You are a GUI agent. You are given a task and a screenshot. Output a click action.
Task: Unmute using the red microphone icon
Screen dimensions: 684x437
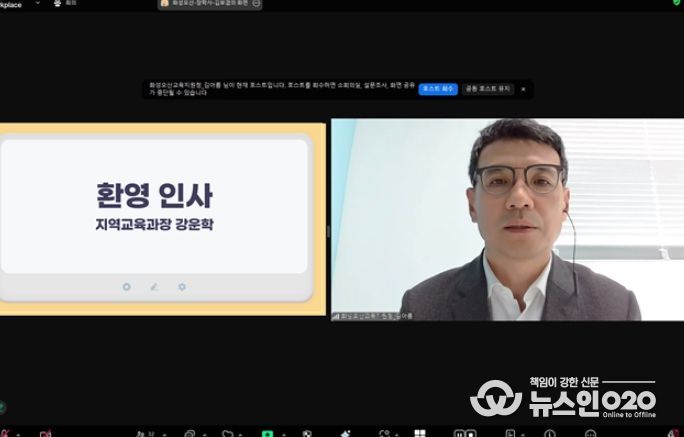(5, 434)
